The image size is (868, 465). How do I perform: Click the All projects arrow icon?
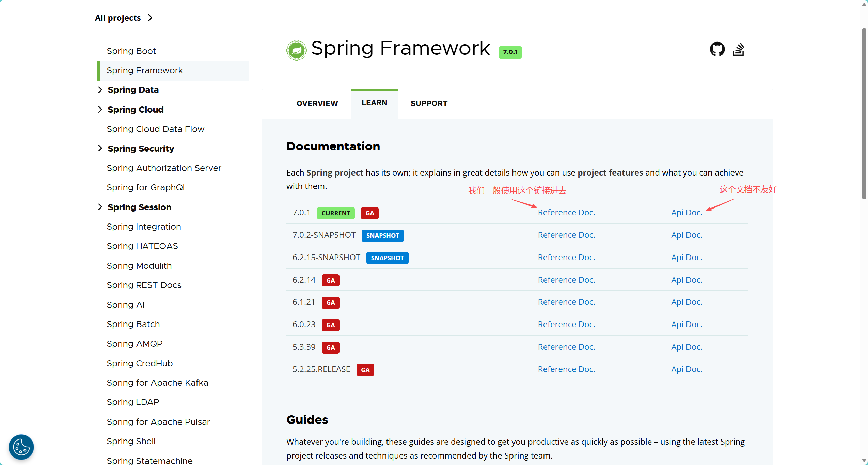(x=150, y=18)
